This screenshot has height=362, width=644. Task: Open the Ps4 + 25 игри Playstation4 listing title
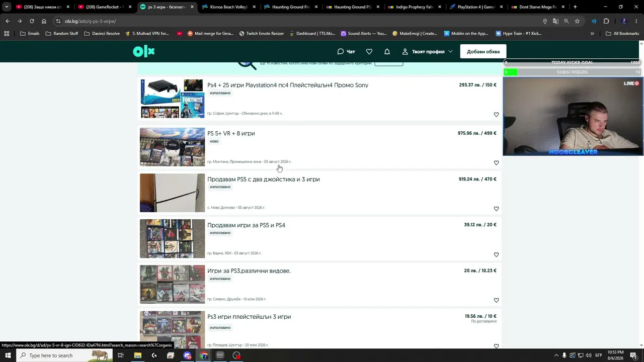288,85
